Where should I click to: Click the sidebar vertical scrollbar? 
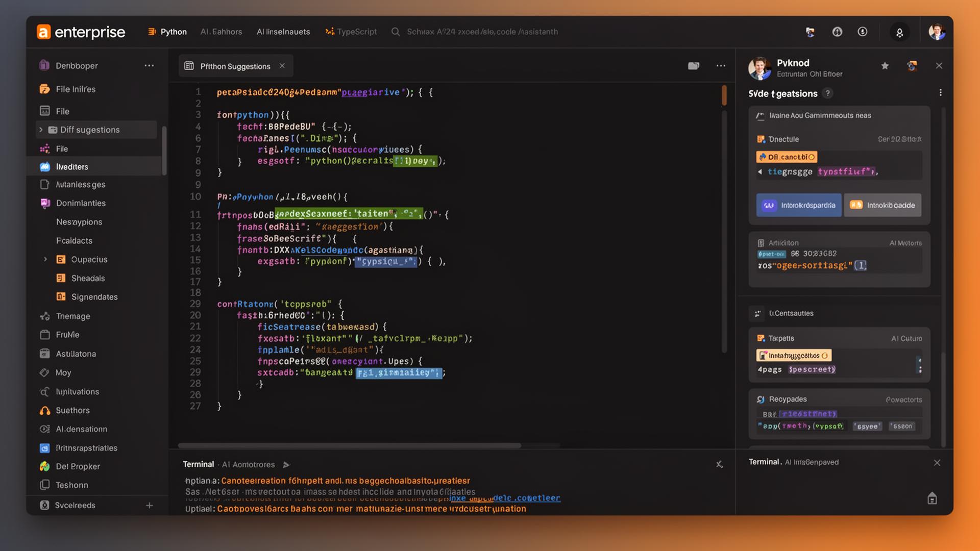click(164, 151)
